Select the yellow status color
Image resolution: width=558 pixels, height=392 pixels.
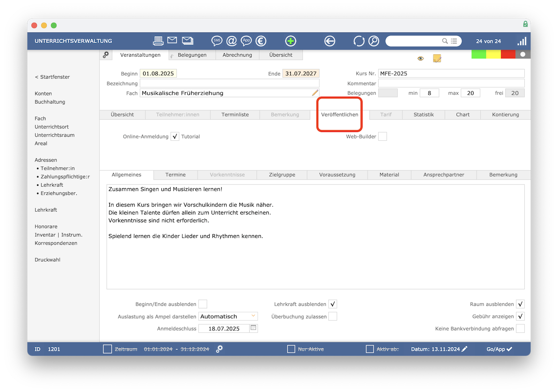pos(493,54)
